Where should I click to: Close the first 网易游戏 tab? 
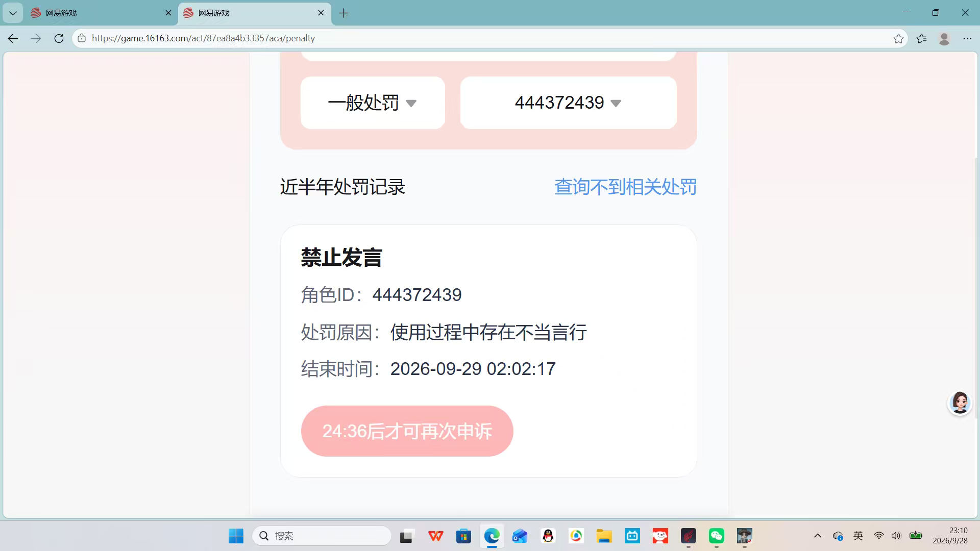(168, 13)
